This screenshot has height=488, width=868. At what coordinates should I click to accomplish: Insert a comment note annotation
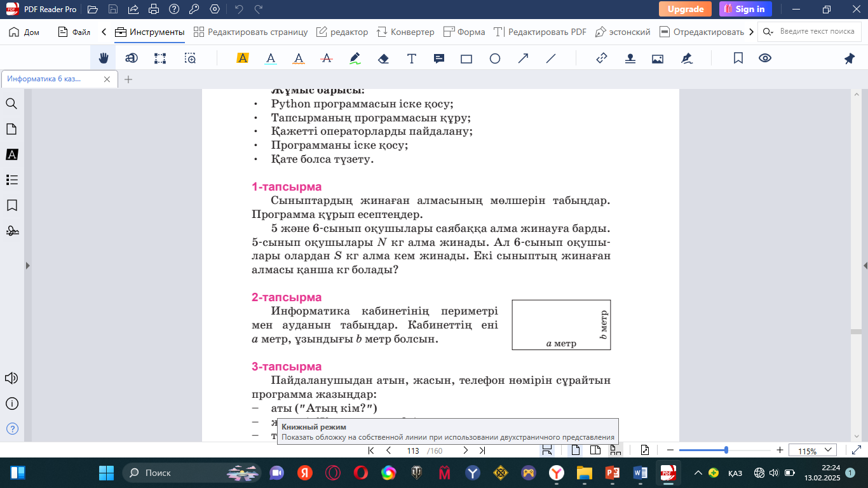pos(438,58)
